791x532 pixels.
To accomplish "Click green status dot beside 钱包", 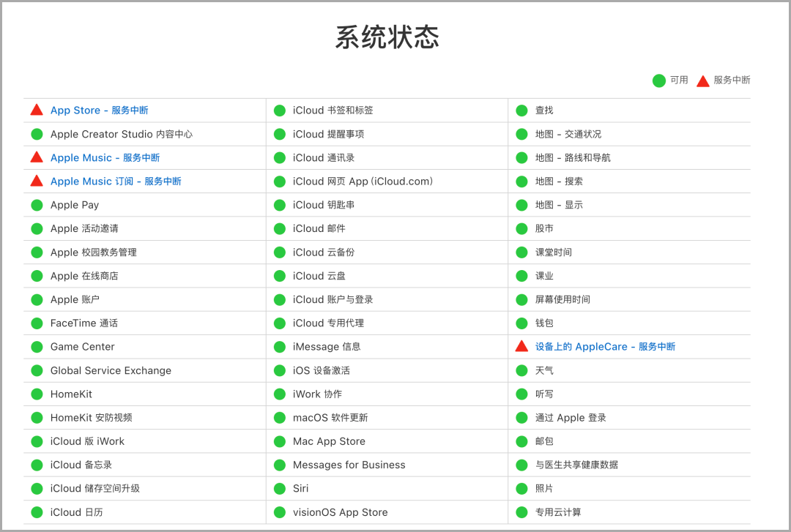I will point(521,323).
